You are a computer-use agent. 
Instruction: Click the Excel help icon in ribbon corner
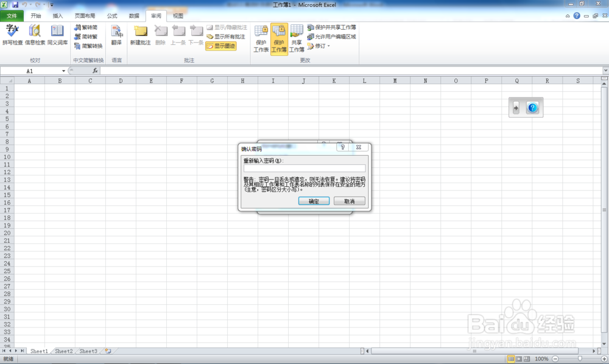click(577, 16)
